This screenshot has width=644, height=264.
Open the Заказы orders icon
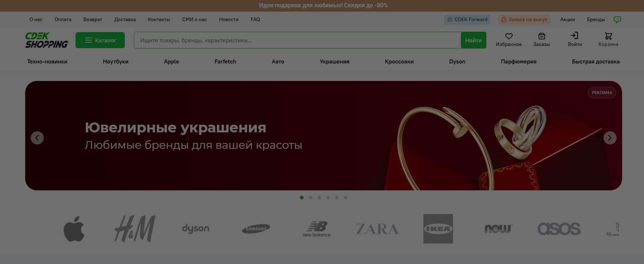click(541, 36)
